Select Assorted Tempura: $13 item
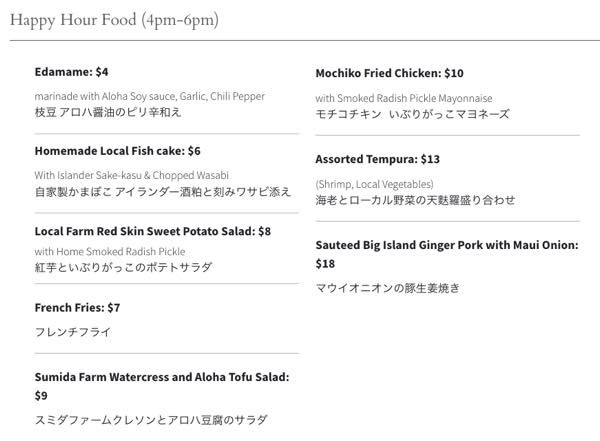600x441 pixels. (377, 159)
